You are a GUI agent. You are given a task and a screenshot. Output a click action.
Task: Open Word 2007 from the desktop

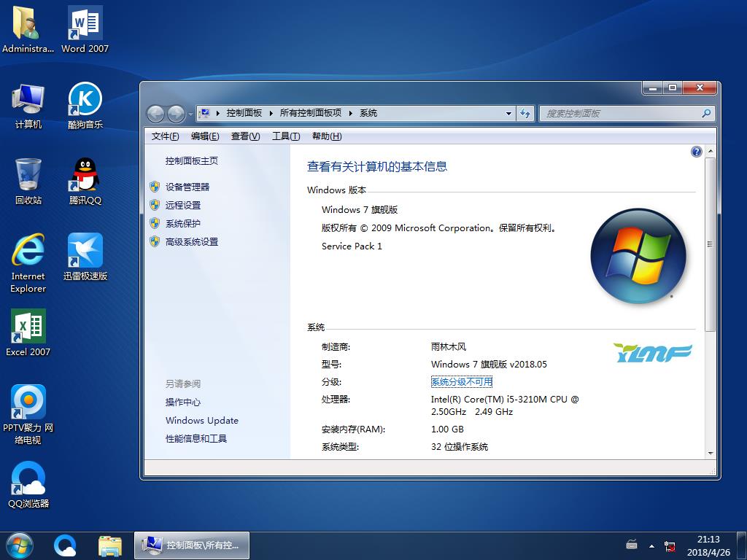84,24
